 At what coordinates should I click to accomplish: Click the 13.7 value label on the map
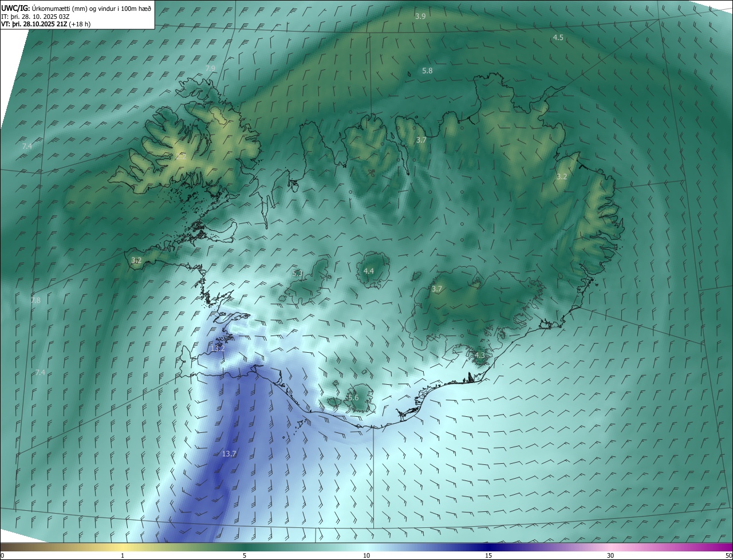(x=229, y=453)
